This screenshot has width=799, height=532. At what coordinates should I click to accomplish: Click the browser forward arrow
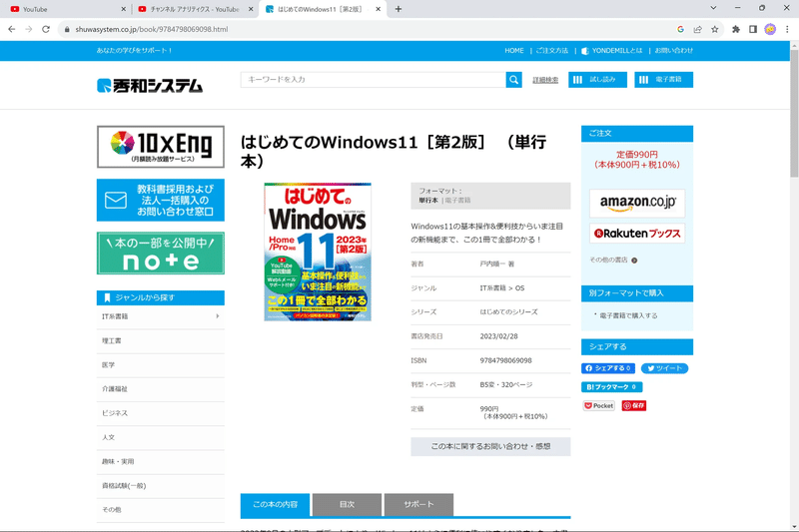(29, 30)
